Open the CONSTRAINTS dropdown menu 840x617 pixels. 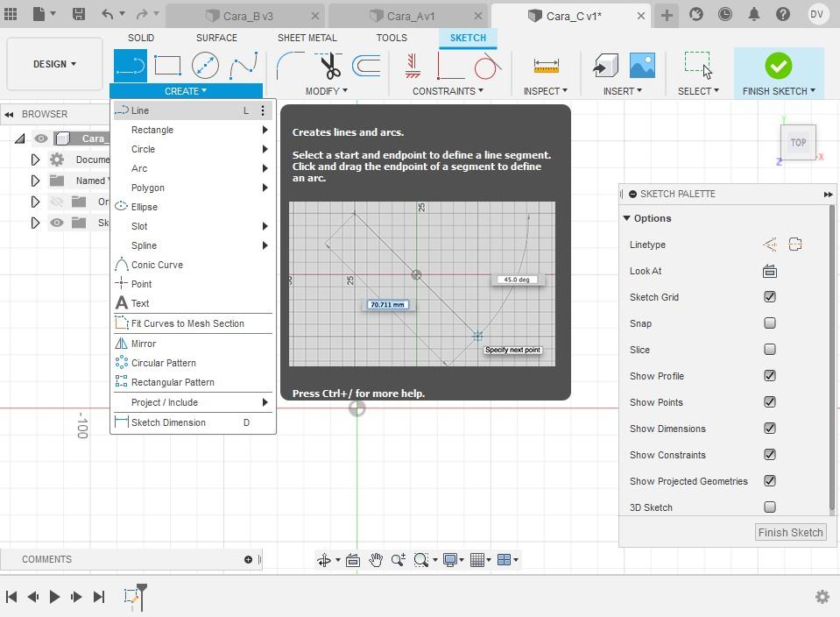tap(448, 91)
